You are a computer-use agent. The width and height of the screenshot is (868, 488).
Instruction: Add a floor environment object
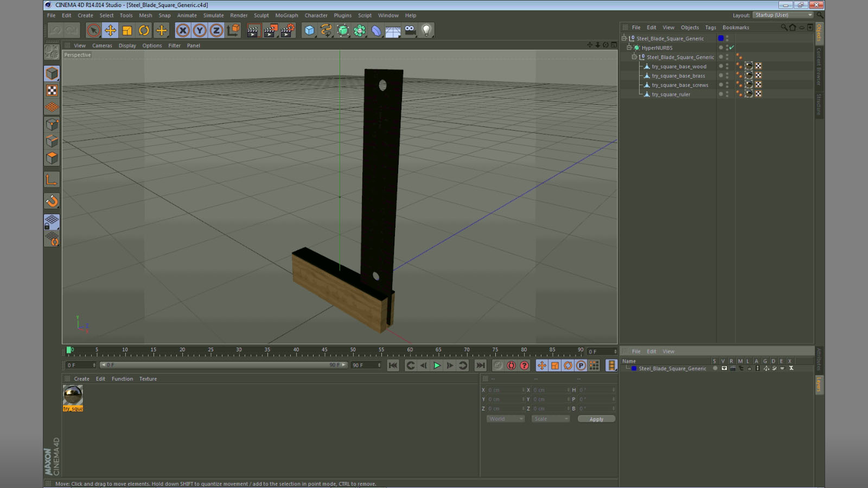coord(393,30)
